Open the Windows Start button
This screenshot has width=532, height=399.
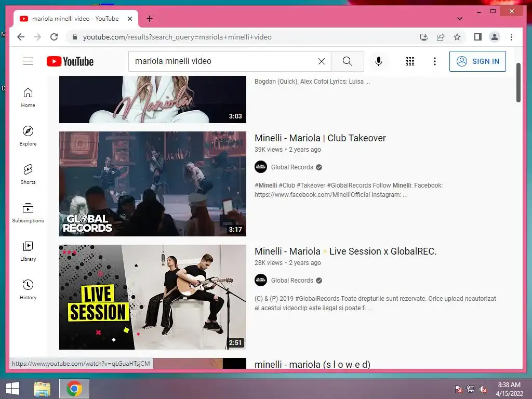(x=12, y=389)
